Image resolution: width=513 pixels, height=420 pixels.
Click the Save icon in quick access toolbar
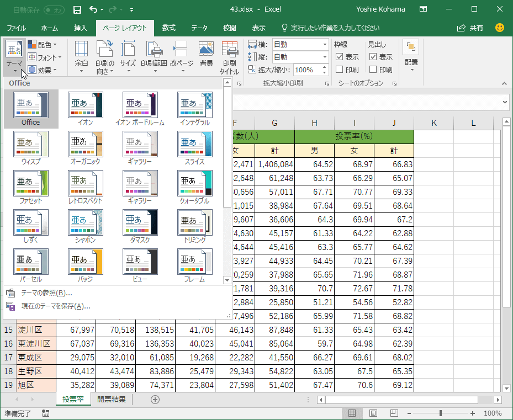point(77,9)
